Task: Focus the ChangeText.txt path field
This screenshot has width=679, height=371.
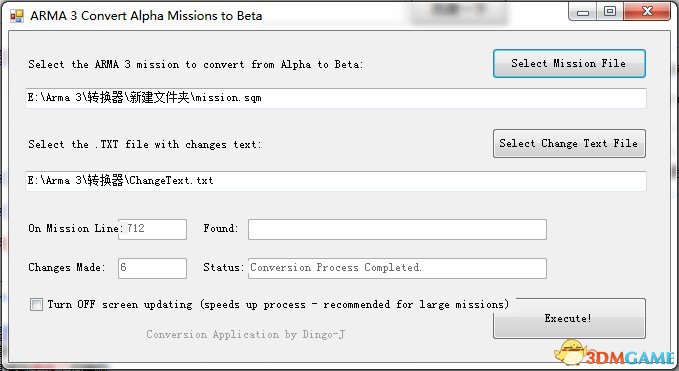Action: [x=336, y=181]
